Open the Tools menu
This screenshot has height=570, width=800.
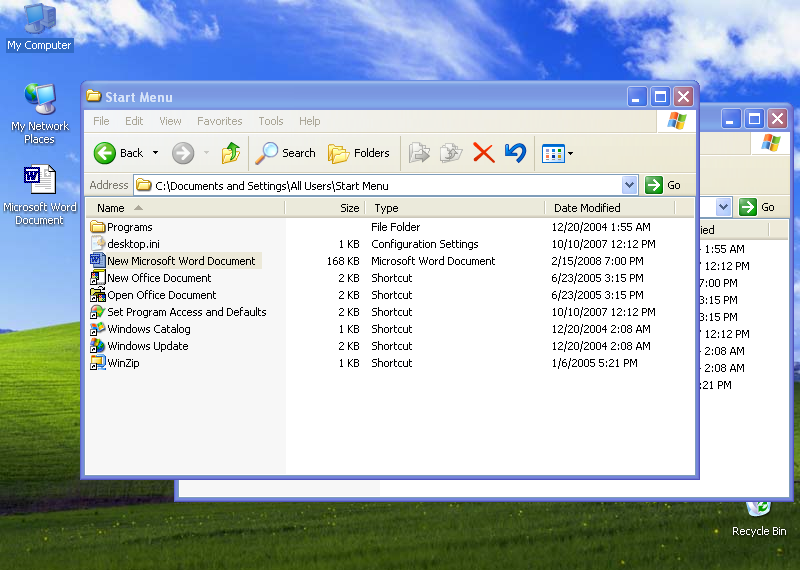[270, 121]
